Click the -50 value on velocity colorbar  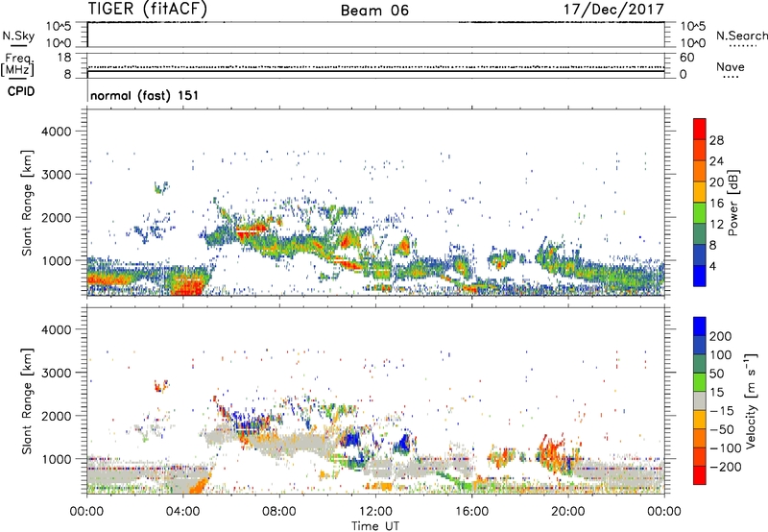click(x=723, y=429)
